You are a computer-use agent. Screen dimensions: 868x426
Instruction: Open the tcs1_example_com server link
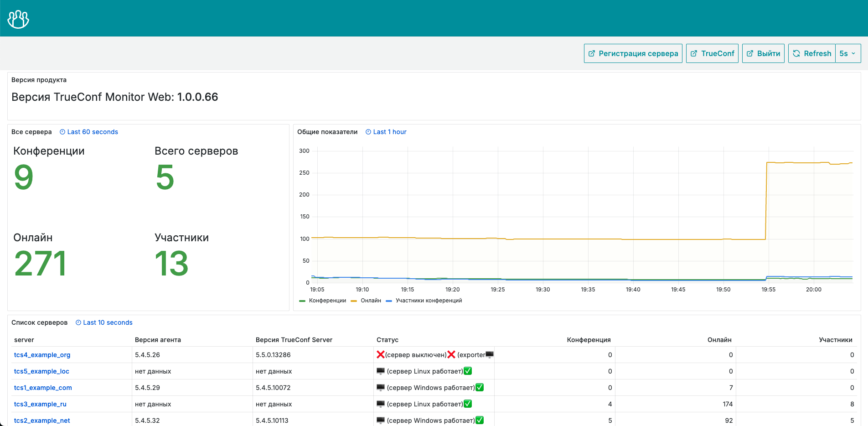tap(43, 388)
